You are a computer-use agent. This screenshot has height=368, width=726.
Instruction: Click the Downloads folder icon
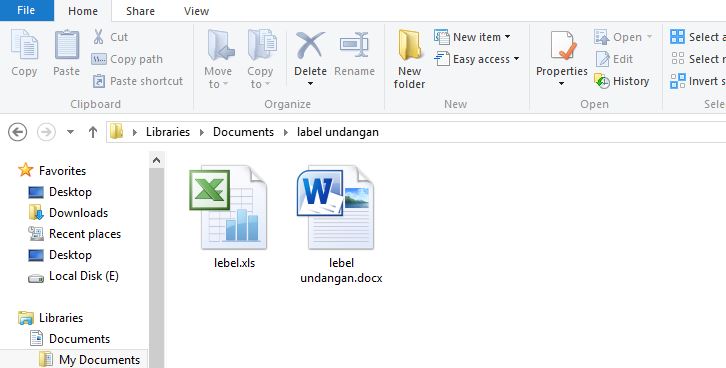click(36, 212)
